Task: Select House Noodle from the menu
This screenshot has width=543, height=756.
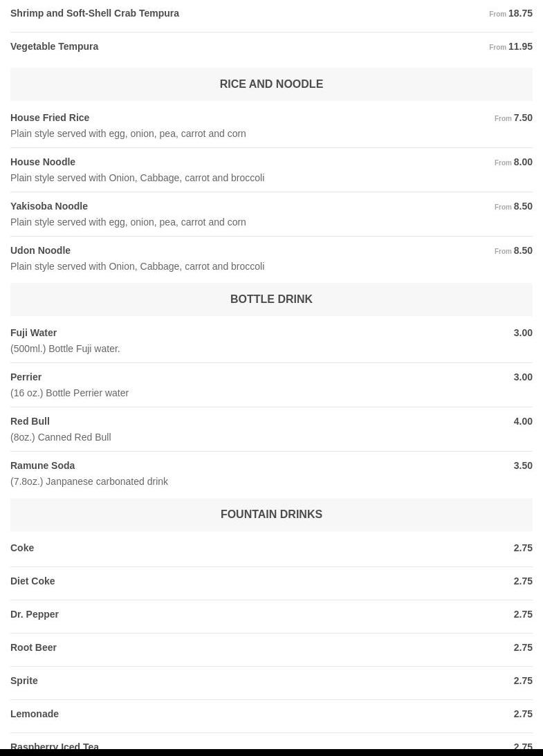Action: click(43, 162)
